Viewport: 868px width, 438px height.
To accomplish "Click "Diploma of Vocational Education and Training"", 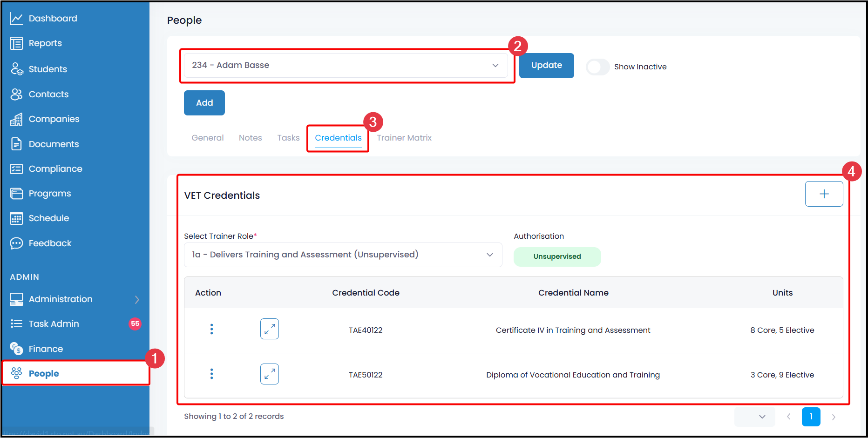I will 573,375.
